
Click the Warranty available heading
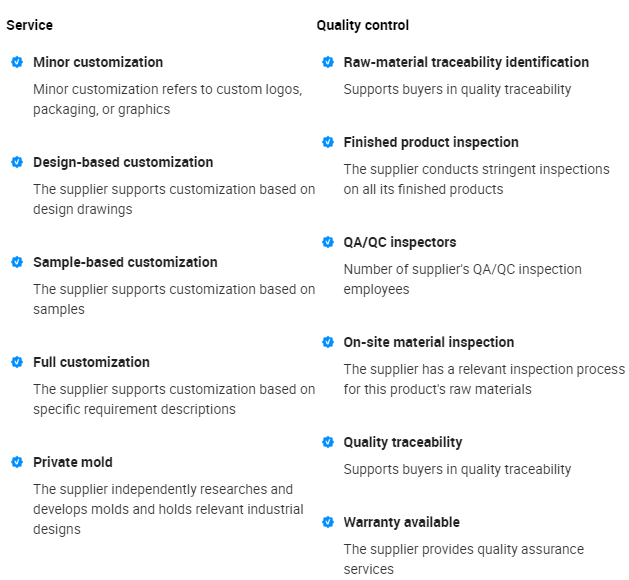(x=402, y=522)
